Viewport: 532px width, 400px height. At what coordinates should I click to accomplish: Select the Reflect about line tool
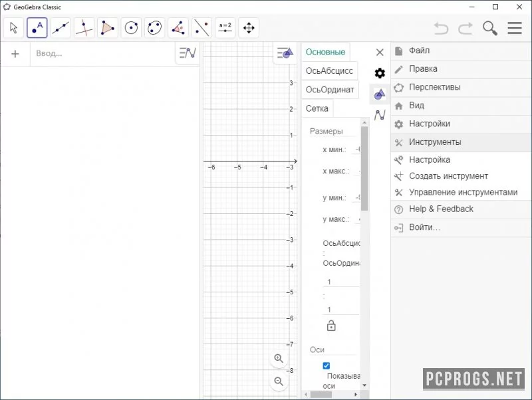pos(201,28)
